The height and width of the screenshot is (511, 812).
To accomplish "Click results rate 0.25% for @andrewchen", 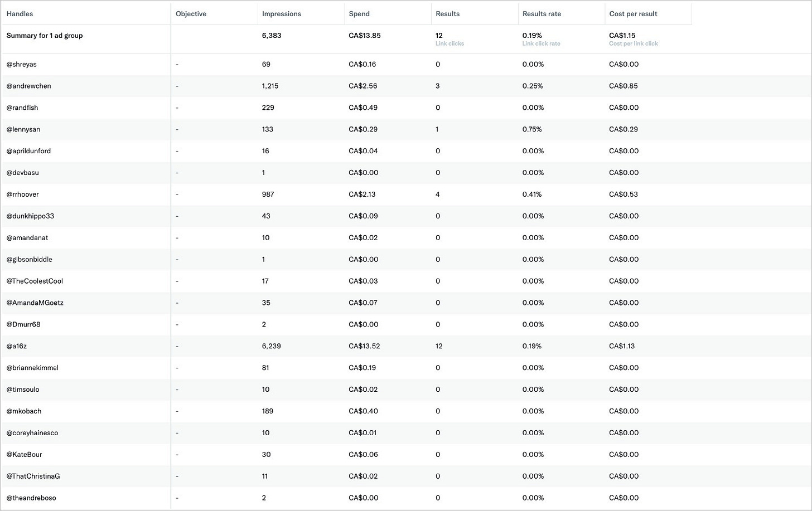I will 533,86.
